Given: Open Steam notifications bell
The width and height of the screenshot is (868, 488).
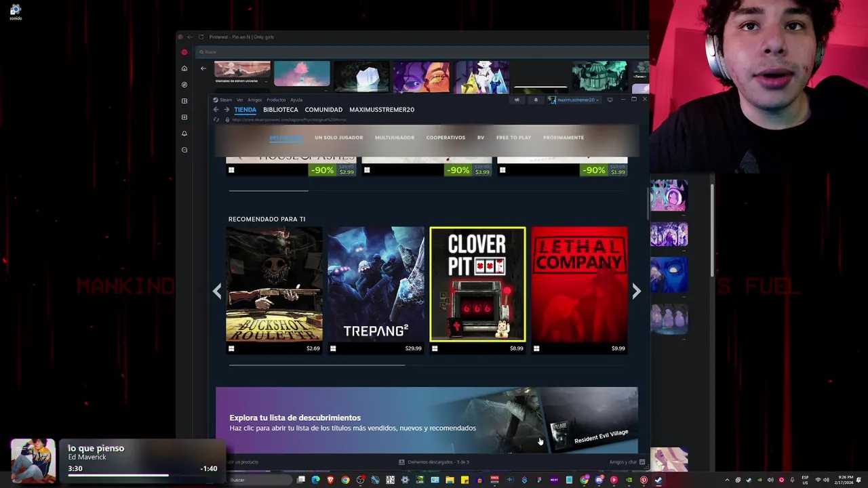Looking at the screenshot, I should click(x=535, y=100).
